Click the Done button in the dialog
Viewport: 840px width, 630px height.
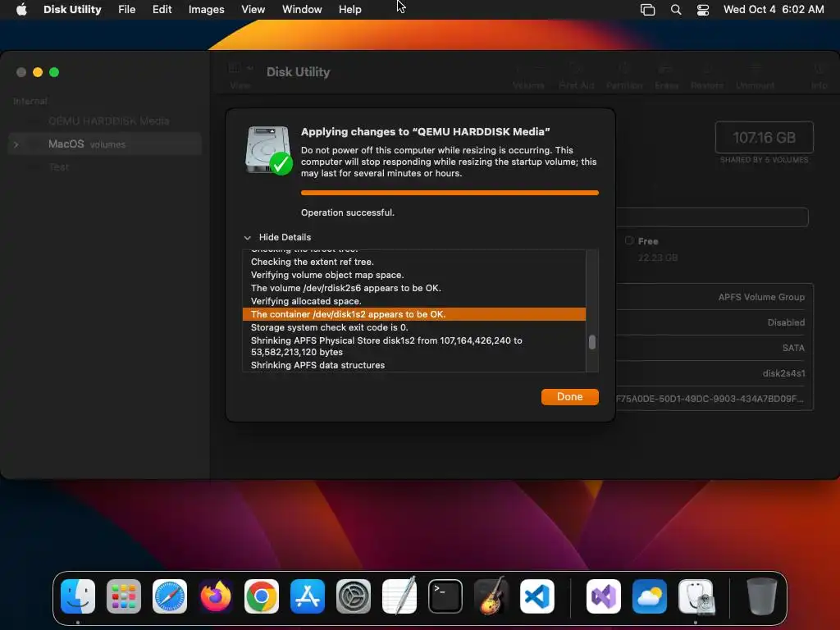(569, 396)
